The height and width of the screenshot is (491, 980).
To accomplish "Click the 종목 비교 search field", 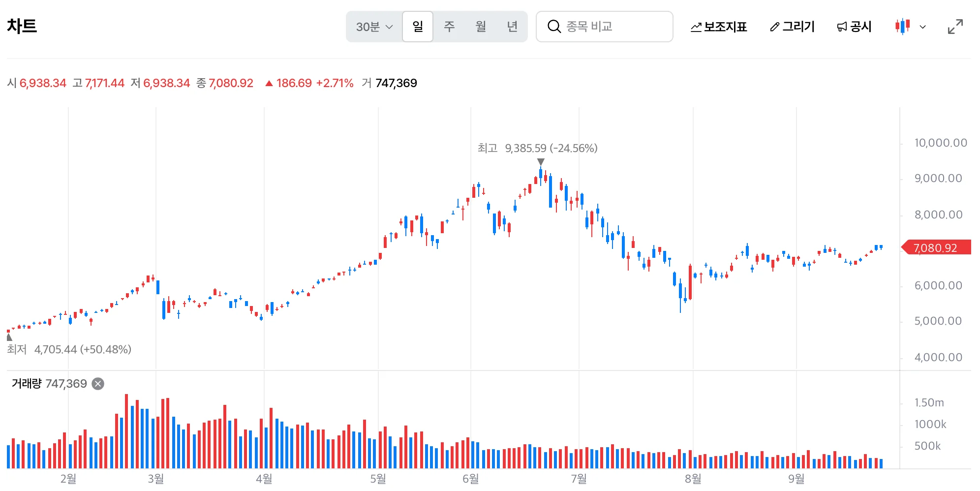I will [605, 27].
